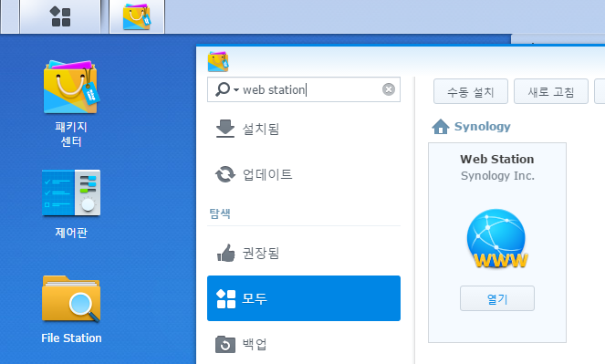Click the 열기 button for Web Station

tap(497, 298)
